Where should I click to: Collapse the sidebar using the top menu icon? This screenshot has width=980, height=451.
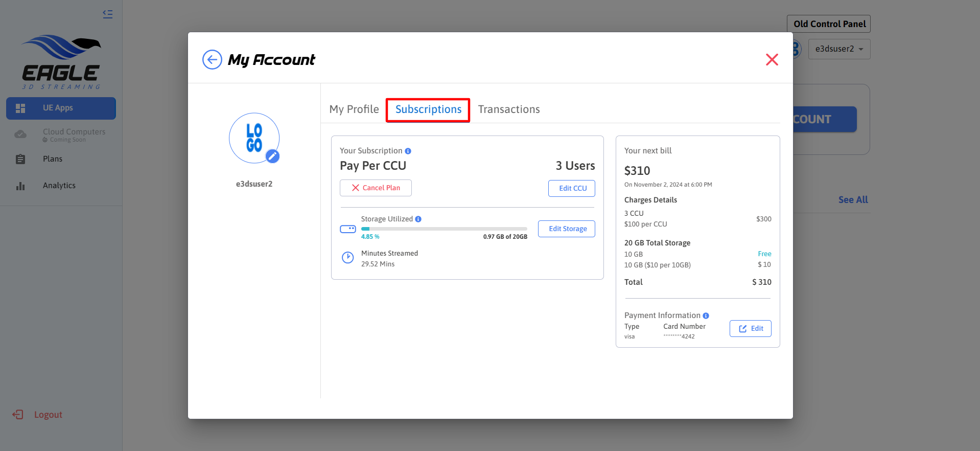[107, 14]
